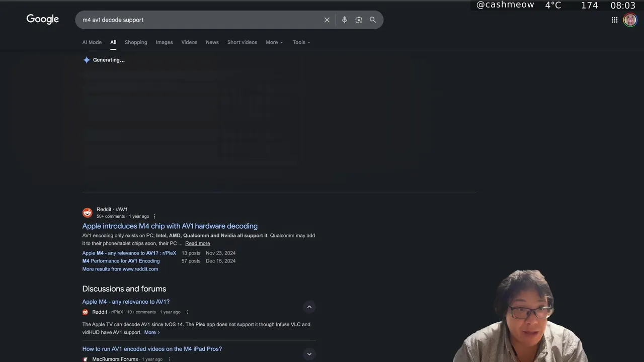Switch to the Videos tab
Image resolution: width=644 pixels, height=362 pixels.
(189, 42)
